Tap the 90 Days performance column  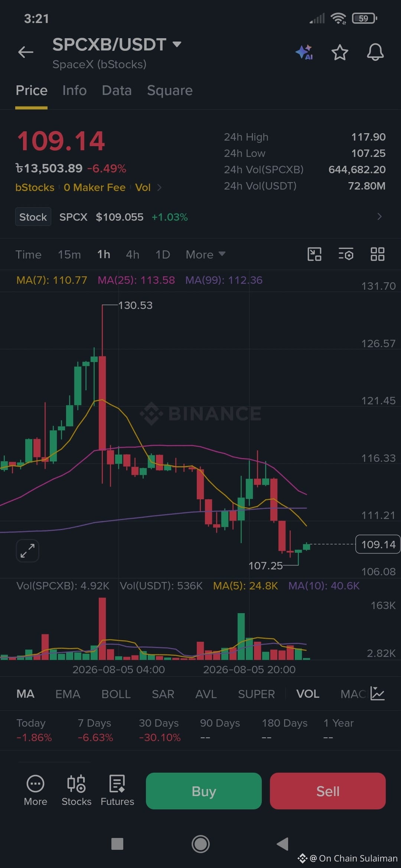[x=220, y=730]
